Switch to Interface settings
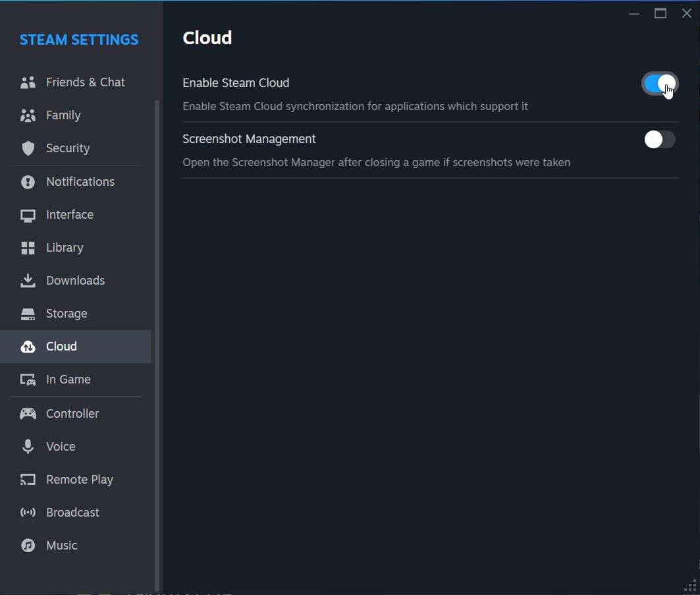Image resolution: width=700 pixels, height=595 pixels. coord(76,215)
